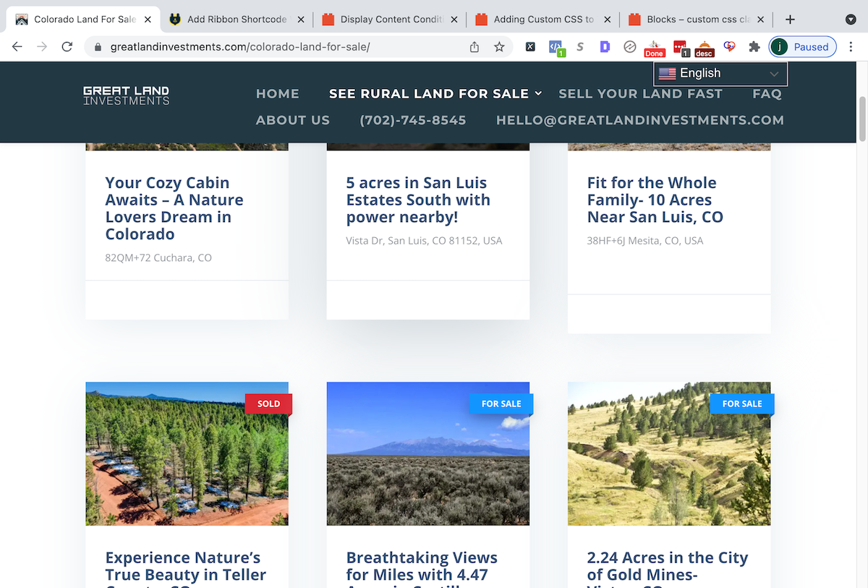
Task: Open the tab search dropdown arrow
Action: [x=851, y=20]
